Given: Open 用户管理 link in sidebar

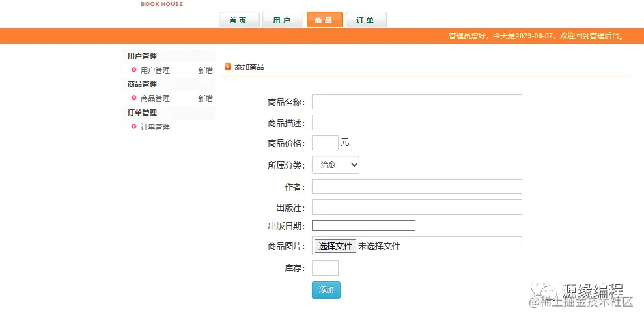Looking at the screenshot, I should pyautogui.click(x=155, y=70).
